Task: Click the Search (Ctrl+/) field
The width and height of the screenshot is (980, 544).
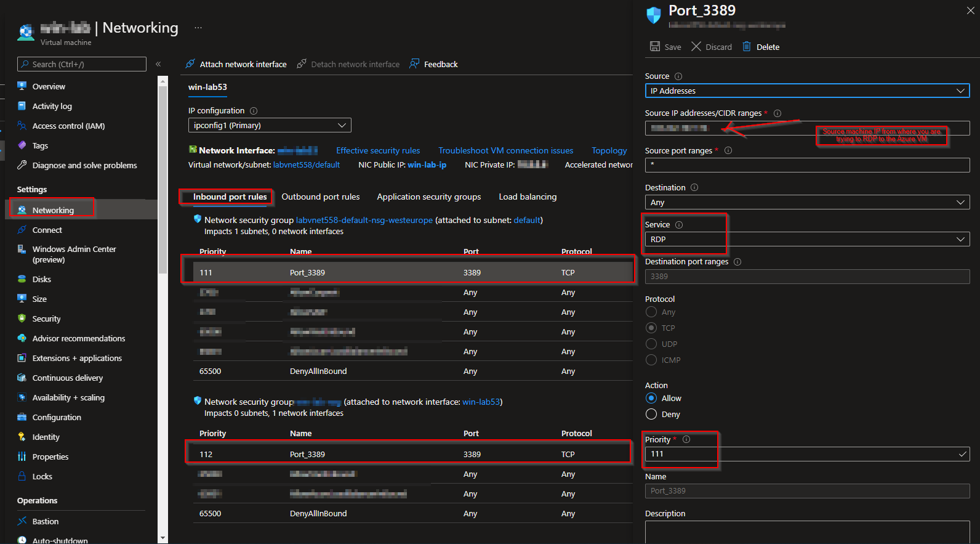Action: click(x=82, y=64)
